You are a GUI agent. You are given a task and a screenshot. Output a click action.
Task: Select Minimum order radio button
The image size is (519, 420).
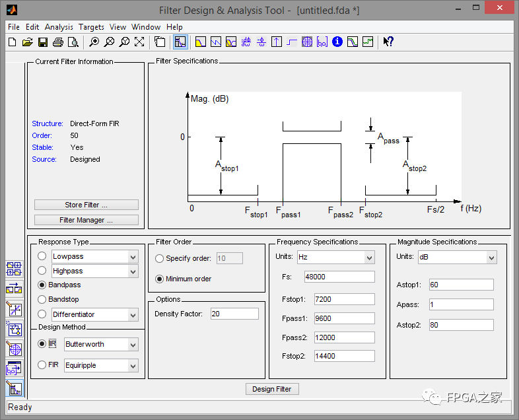tap(160, 279)
